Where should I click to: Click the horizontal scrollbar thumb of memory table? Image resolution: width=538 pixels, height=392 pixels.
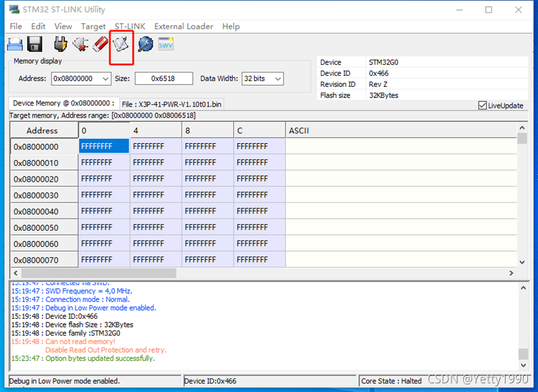[99, 273]
